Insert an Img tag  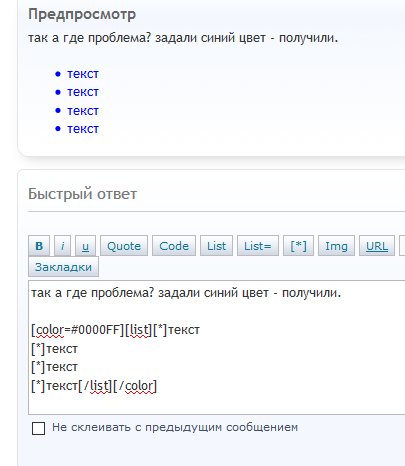(336, 246)
